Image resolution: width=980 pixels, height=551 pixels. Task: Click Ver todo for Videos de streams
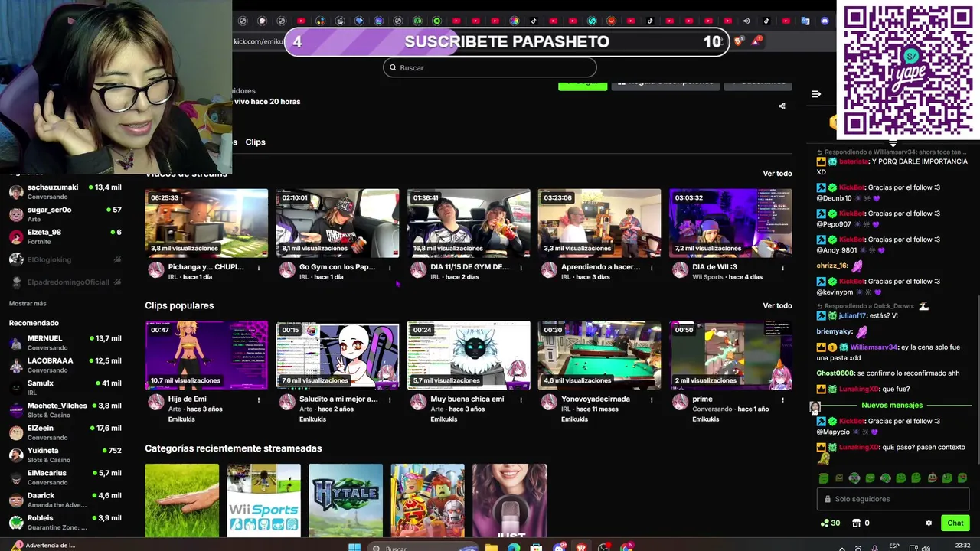(x=777, y=174)
